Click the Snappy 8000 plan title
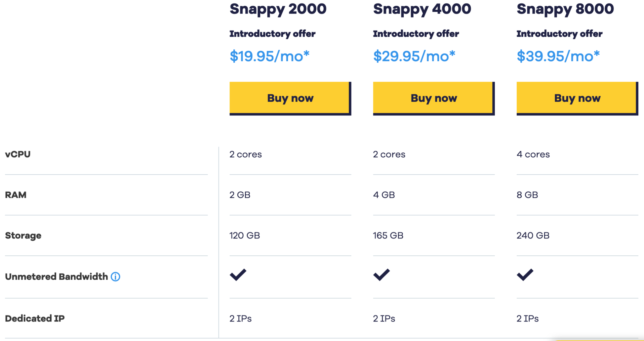This screenshot has width=644, height=341. point(565,9)
